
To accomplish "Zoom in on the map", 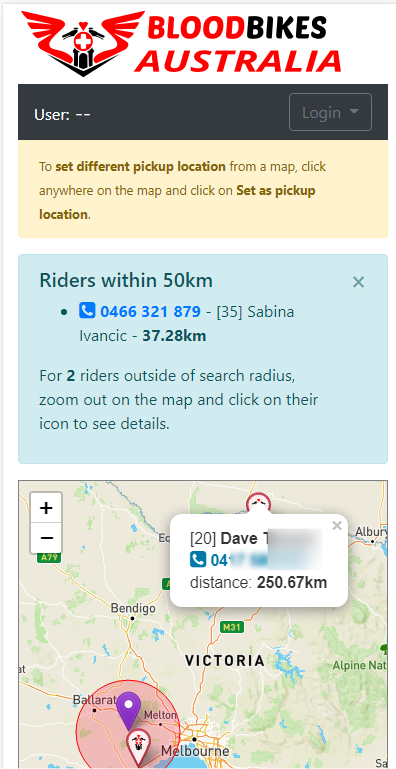I will [x=46, y=508].
